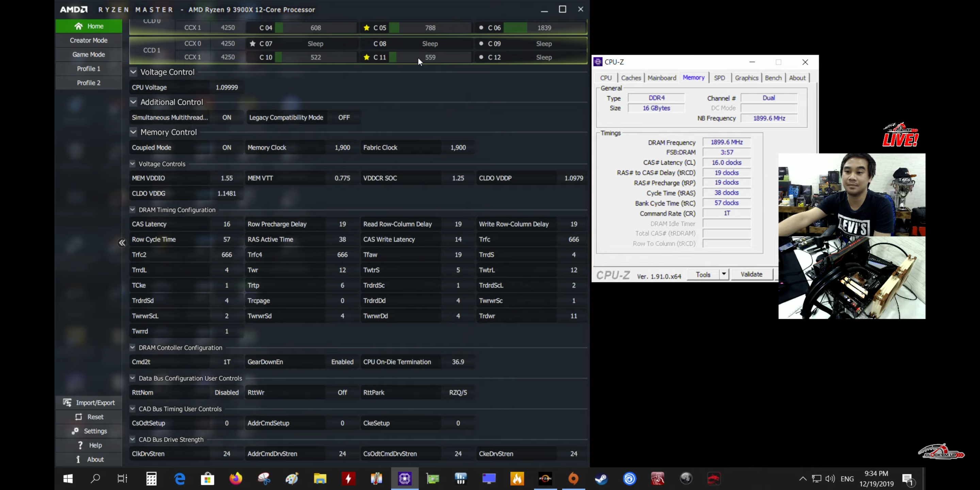Viewport: 980px width, 490px height.
Task: Toggle Simultaneous Multithreading ON value
Action: pos(226,117)
